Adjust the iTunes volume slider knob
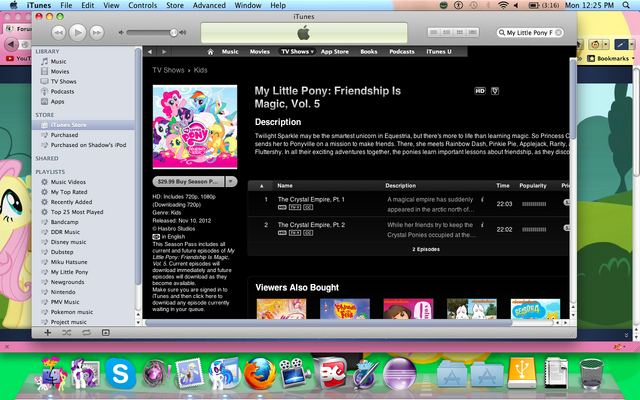The image size is (640, 400). click(173, 32)
